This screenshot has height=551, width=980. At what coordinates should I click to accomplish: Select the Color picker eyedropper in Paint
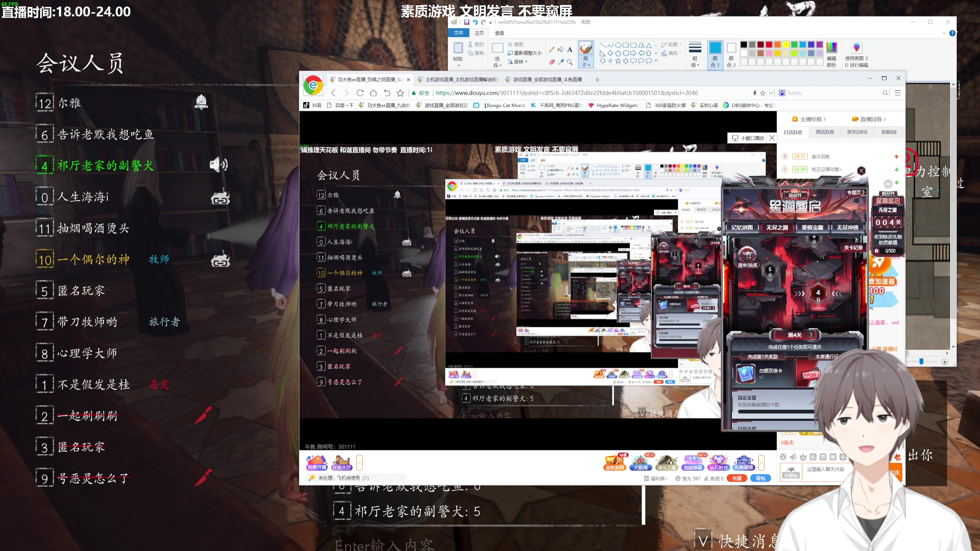560,62
